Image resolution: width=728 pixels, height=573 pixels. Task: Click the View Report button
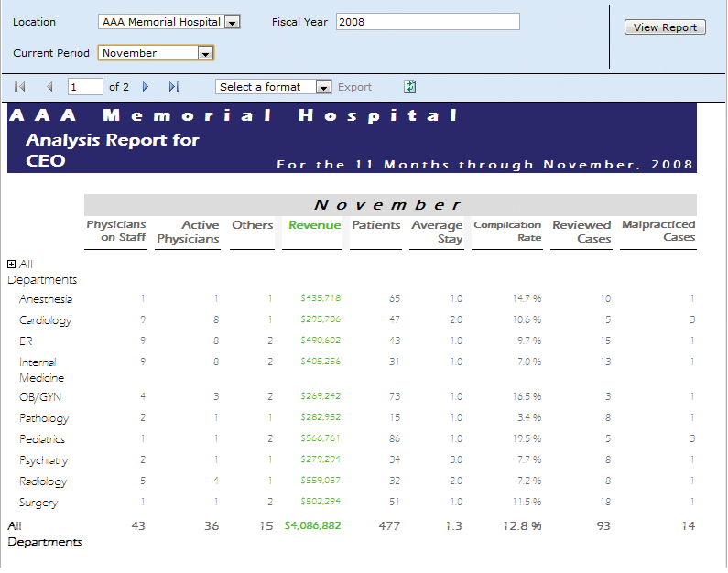point(665,27)
